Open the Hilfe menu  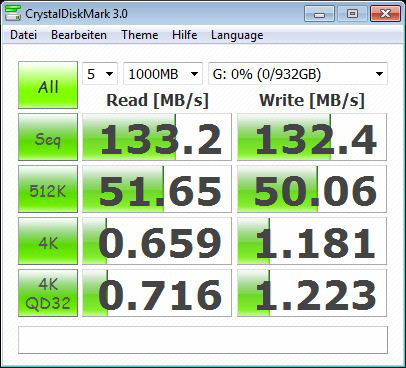click(185, 35)
